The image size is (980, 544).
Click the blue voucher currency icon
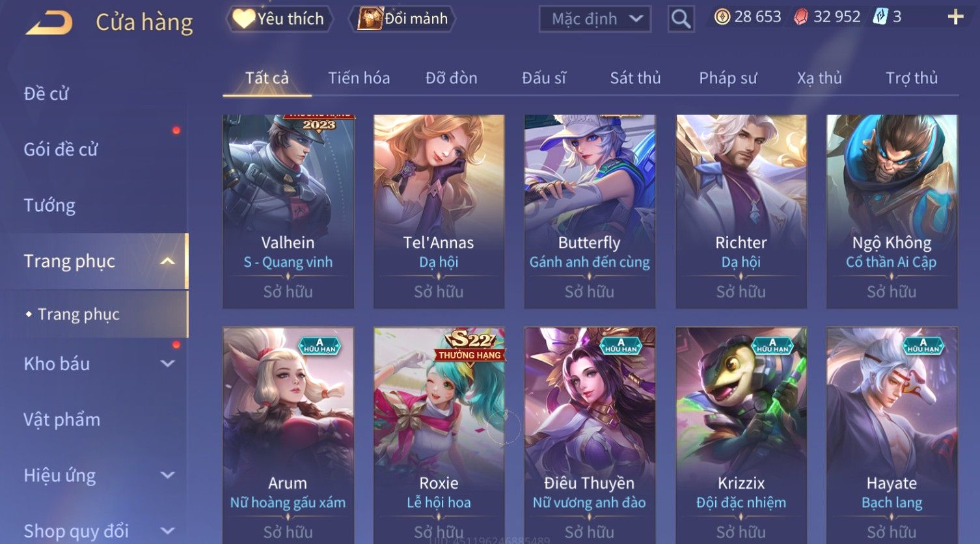coord(880,17)
